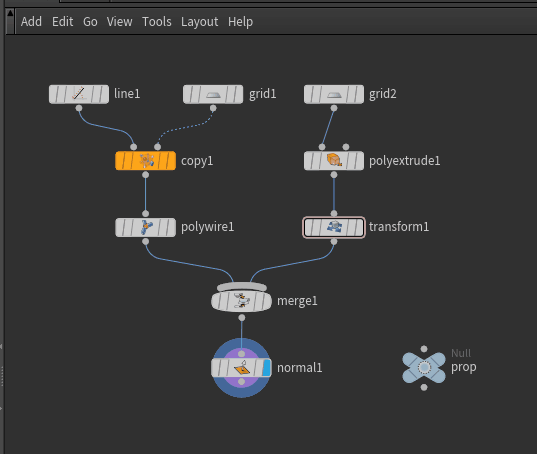Open the Add menu
The width and height of the screenshot is (537, 454).
(31, 22)
